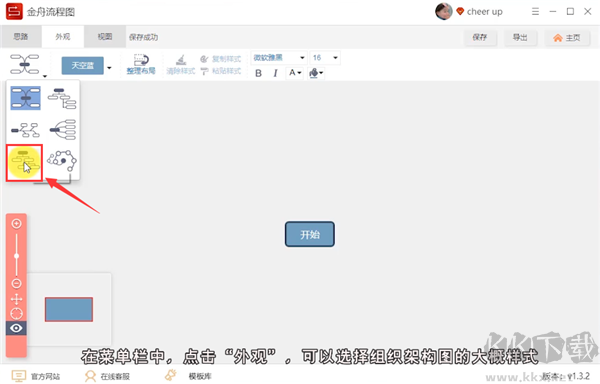Screen dimensions: 600x384
Task: Click the zoom in plus icon
Action: tap(16, 223)
